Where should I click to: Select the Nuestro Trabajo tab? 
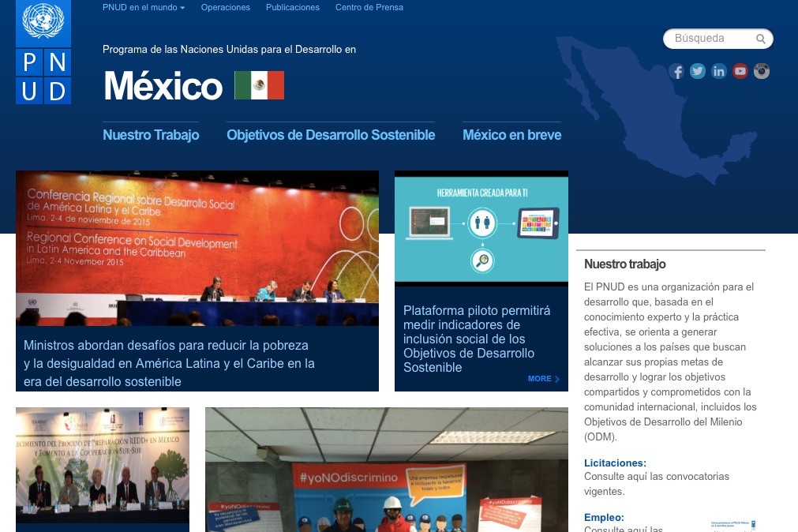tap(151, 135)
